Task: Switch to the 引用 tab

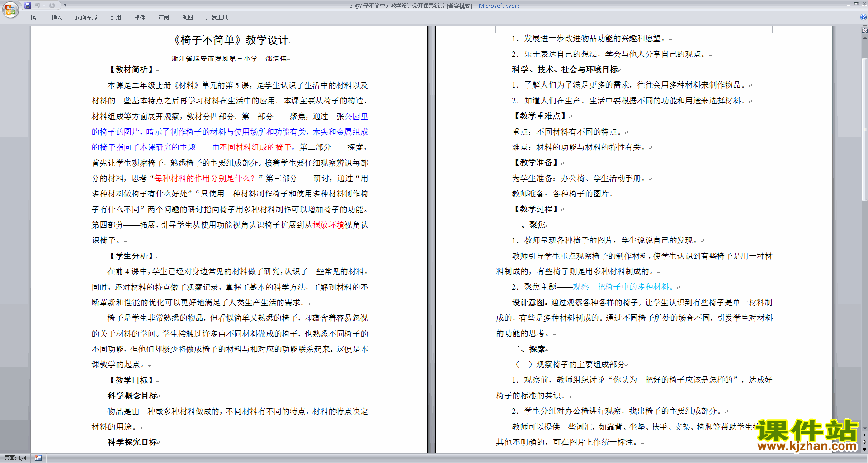Action: [116, 18]
